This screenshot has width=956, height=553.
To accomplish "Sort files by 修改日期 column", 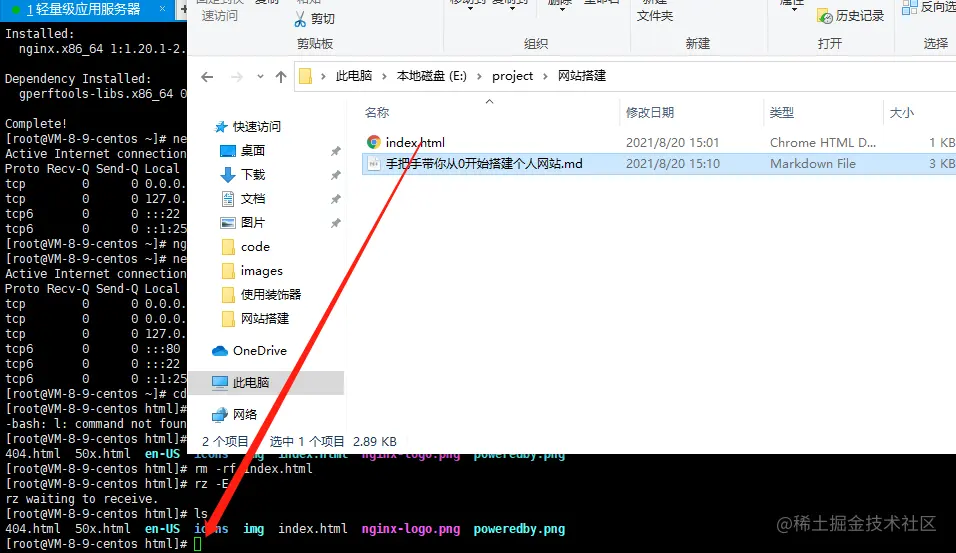I will 650,112.
